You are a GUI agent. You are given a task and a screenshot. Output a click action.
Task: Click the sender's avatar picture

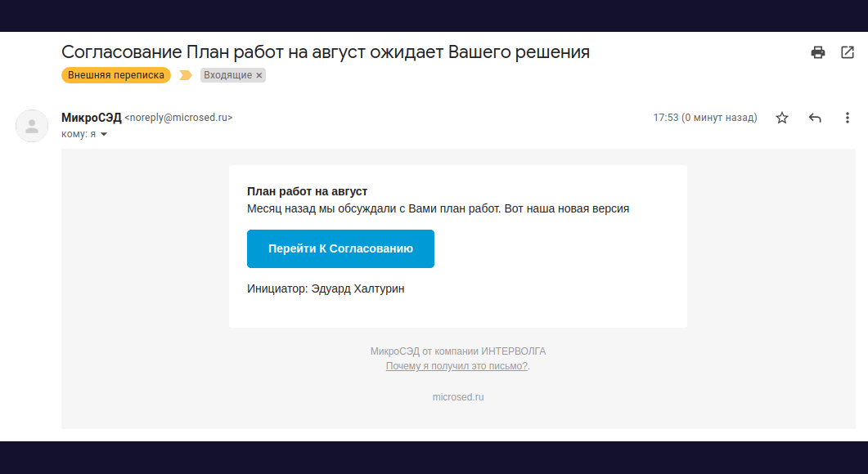click(x=31, y=125)
